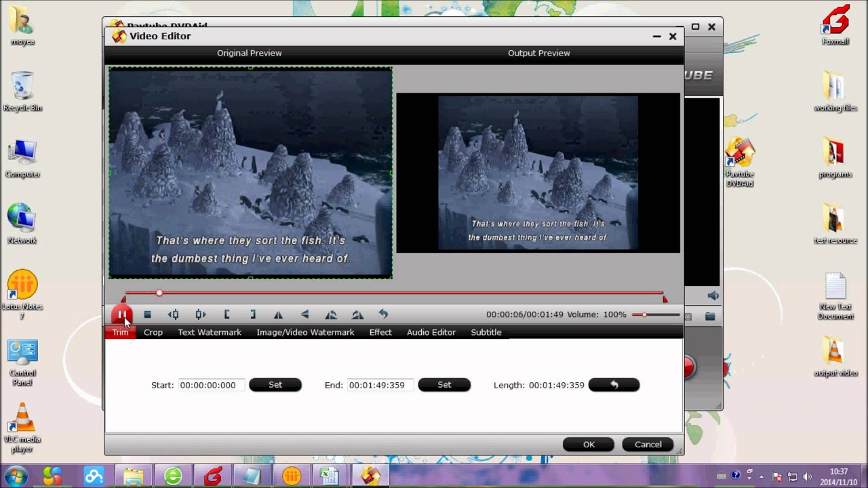This screenshot has height=488, width=868.
Task: Select the VLC media player desktop shortcut
Action: [22, 427]
